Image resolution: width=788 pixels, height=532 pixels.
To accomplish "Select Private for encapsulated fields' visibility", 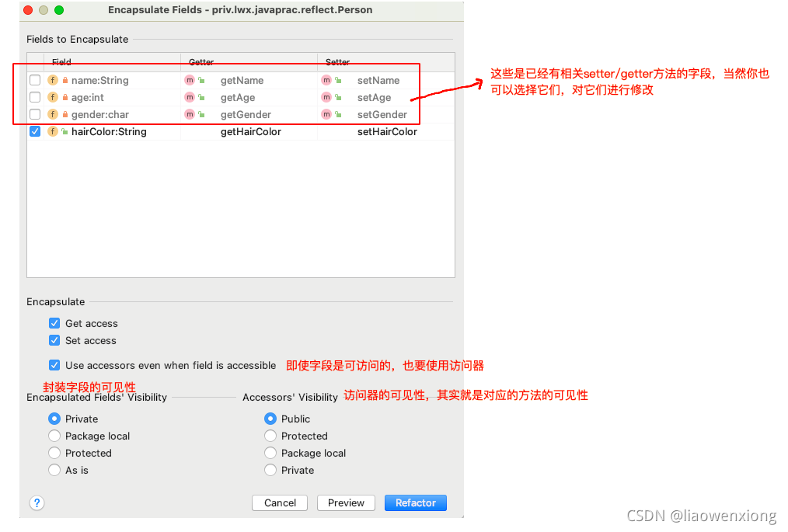I will click(54, 419).
